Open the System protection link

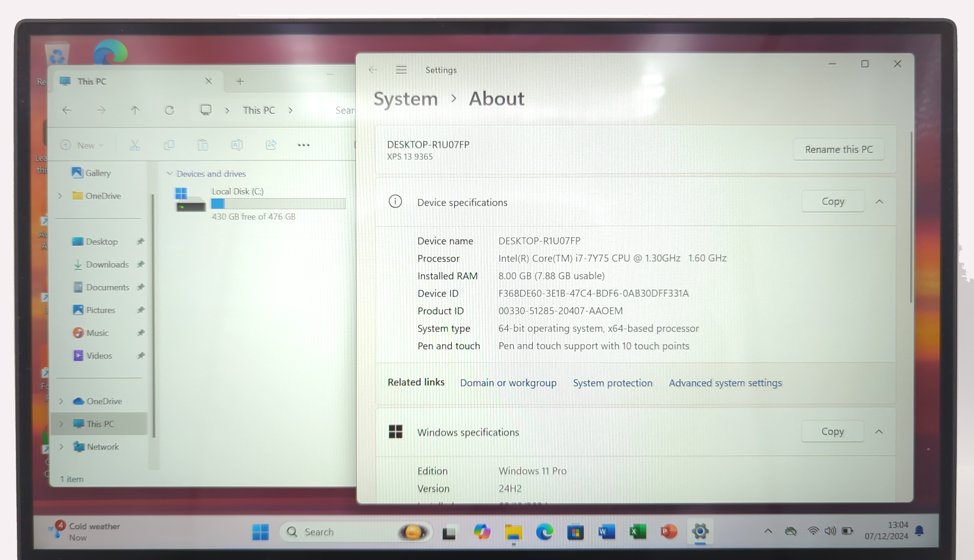pos(613,383)
